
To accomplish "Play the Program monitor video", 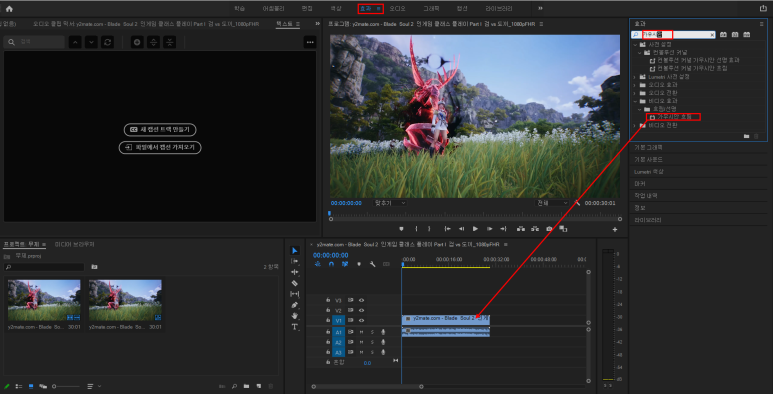I will click(475, 229).
